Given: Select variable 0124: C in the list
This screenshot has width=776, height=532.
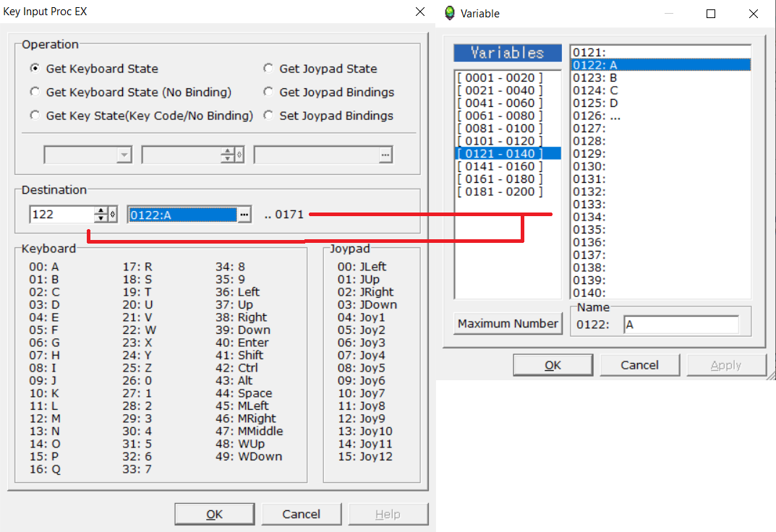Looking at the screenshot, I should (661, 90).
